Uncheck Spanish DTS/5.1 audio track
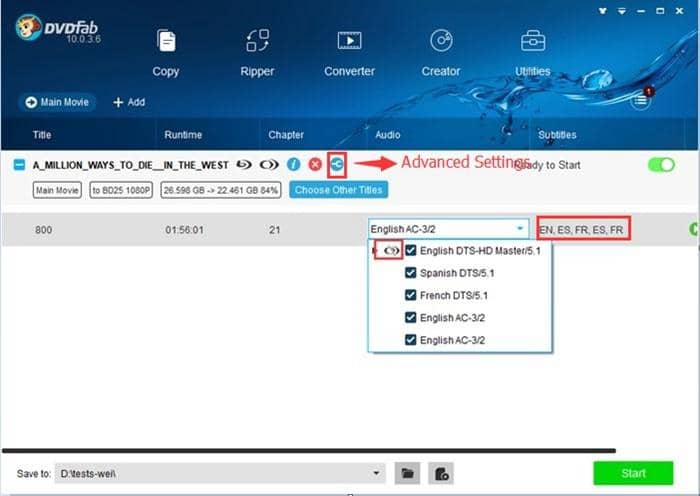Viewport: 700px width, 496px height. pyautogui.click(x=411, y=273)
